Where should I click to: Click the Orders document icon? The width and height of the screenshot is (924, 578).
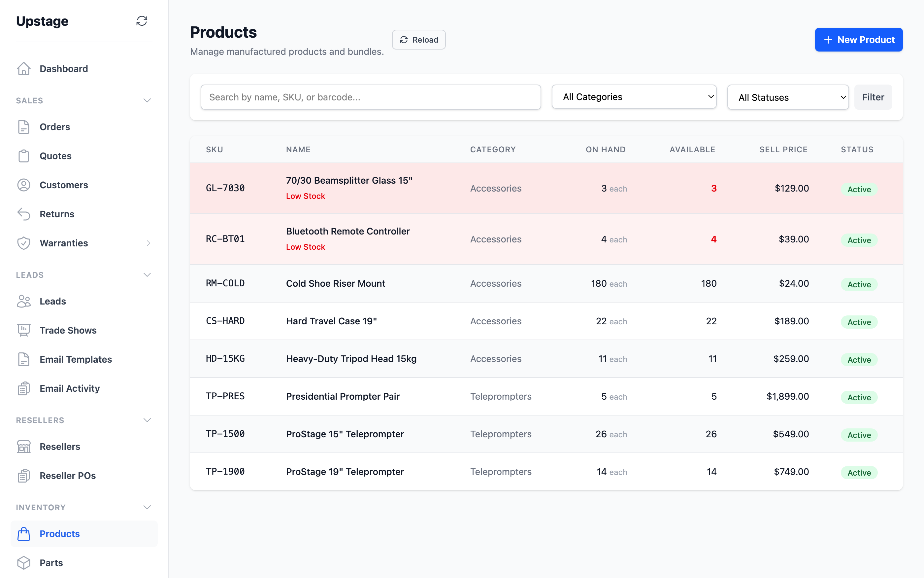pyautogui.click(x=24, y=127)
